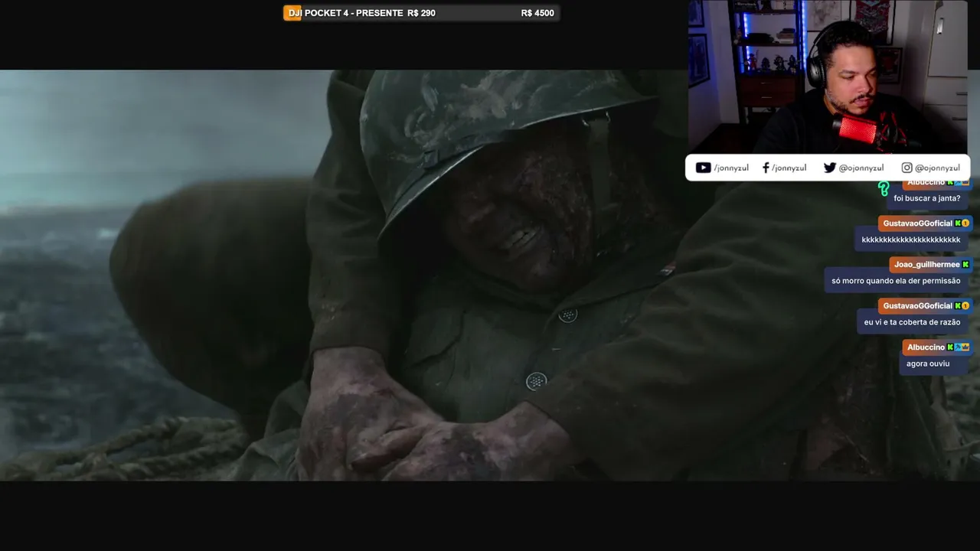Click the green Kick badge next to Joao_guillhermee

pyautogui.click(x=965, y=265)
